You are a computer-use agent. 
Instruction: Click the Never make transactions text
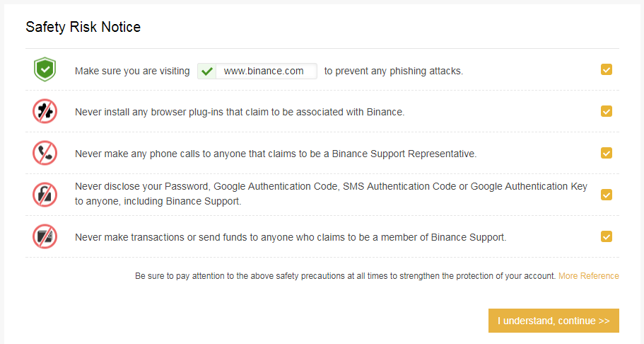(x=291, y=237)
